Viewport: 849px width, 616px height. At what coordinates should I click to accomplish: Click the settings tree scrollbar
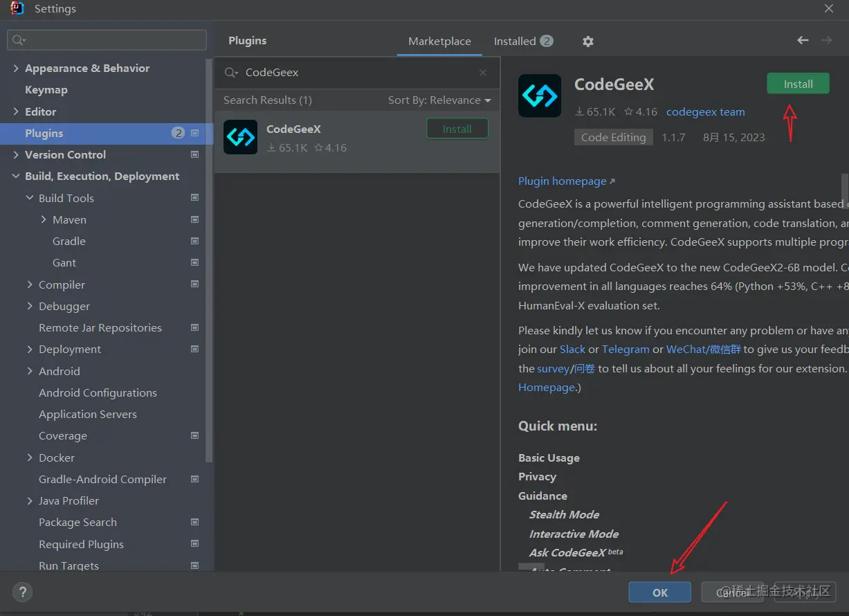209,260
